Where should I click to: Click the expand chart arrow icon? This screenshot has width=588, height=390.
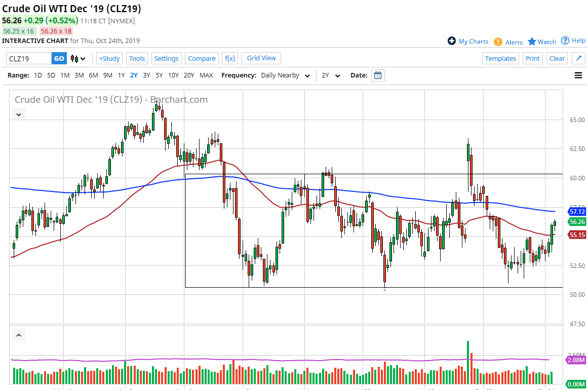coord(578,58)
